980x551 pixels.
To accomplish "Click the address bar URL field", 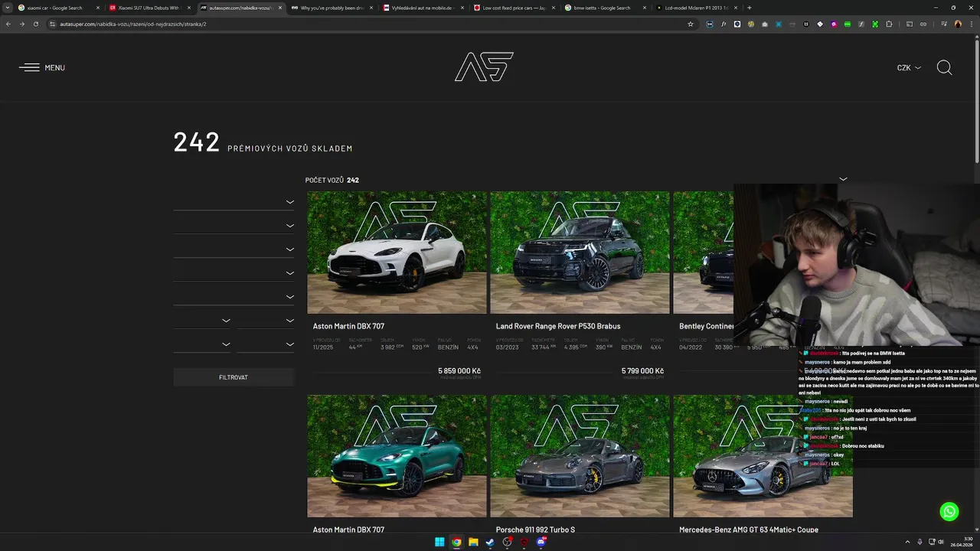I will click(x=367, y=24).
